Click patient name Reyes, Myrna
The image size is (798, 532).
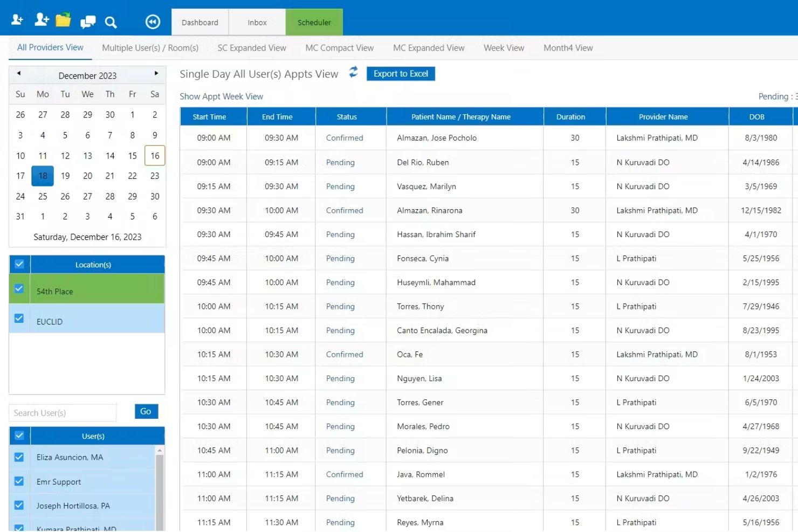[x=420, y=522]
